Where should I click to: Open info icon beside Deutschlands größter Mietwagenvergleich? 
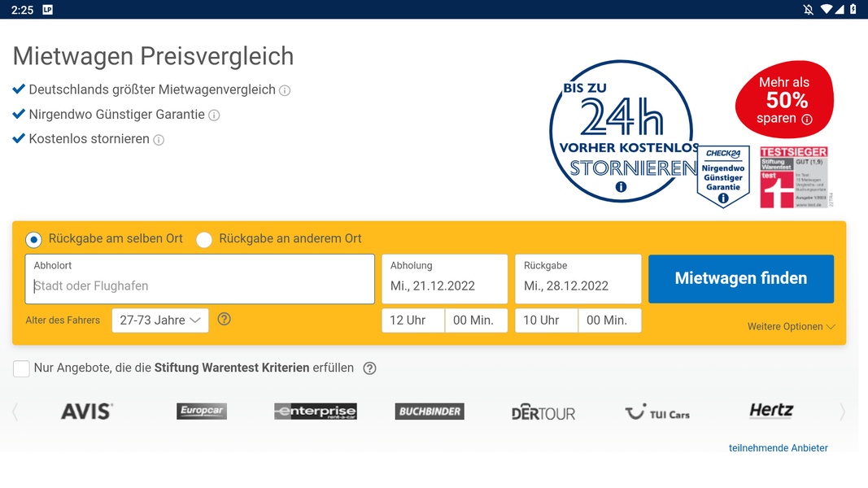[x=285, y=90]
